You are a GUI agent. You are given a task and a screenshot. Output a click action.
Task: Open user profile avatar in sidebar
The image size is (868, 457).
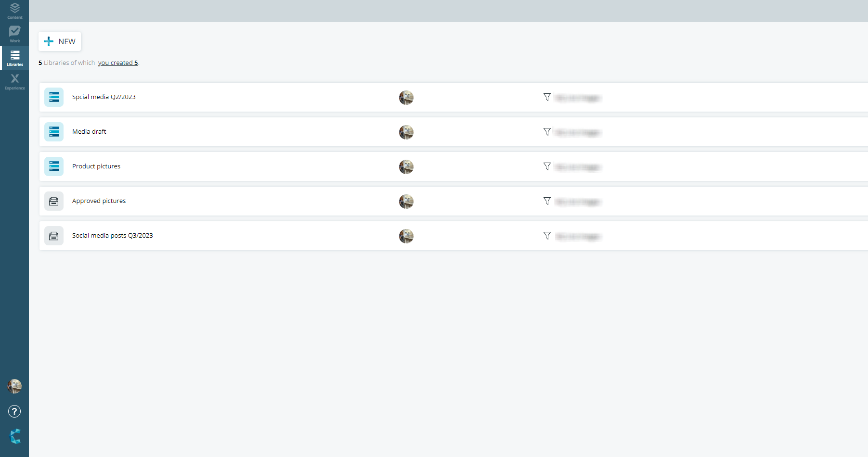[14, 386]
